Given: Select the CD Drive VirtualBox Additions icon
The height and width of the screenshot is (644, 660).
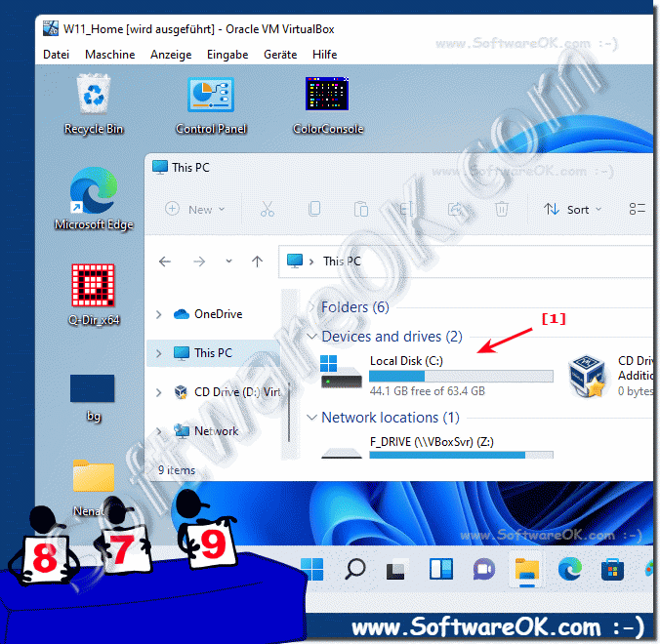Looking at the screenshot, I should coord(588,376).
